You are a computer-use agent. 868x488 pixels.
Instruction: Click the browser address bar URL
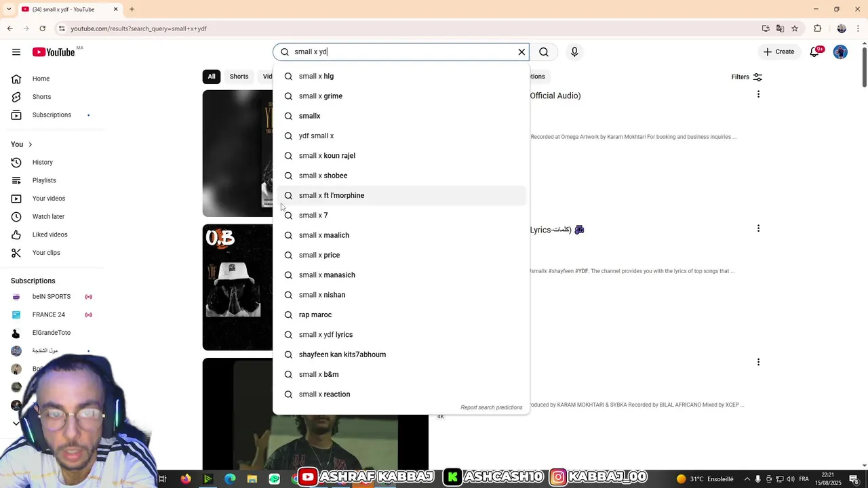[138, 28]
